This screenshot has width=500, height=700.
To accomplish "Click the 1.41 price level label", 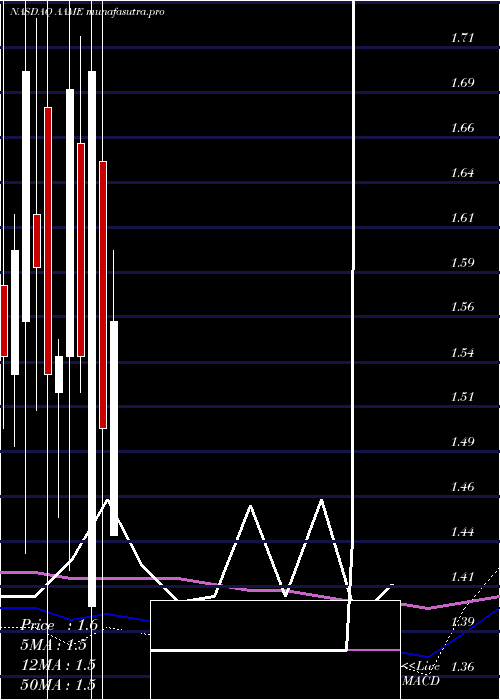I will (x=462, y=577).
